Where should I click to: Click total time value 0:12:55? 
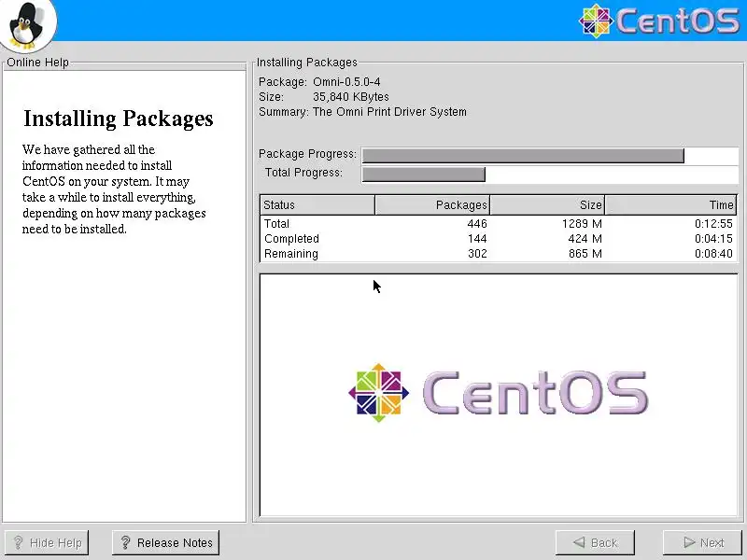[x=713, y=223]
